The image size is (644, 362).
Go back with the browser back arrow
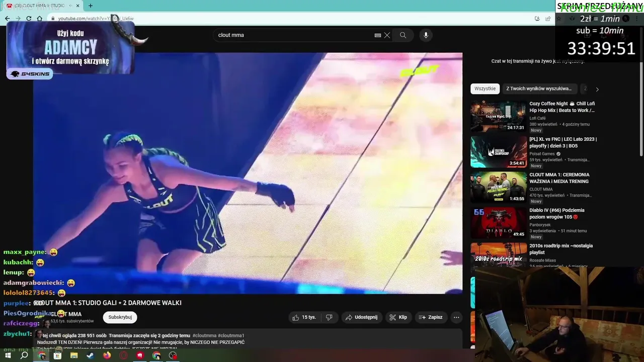click(x=7, y=19)
